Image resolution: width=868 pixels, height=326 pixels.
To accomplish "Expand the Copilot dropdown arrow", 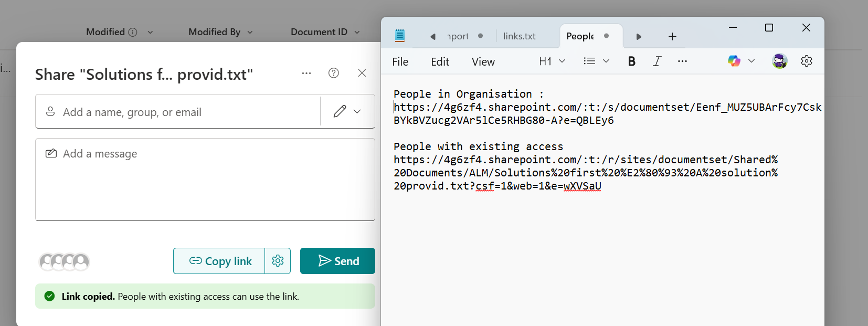I will point(751,61).
